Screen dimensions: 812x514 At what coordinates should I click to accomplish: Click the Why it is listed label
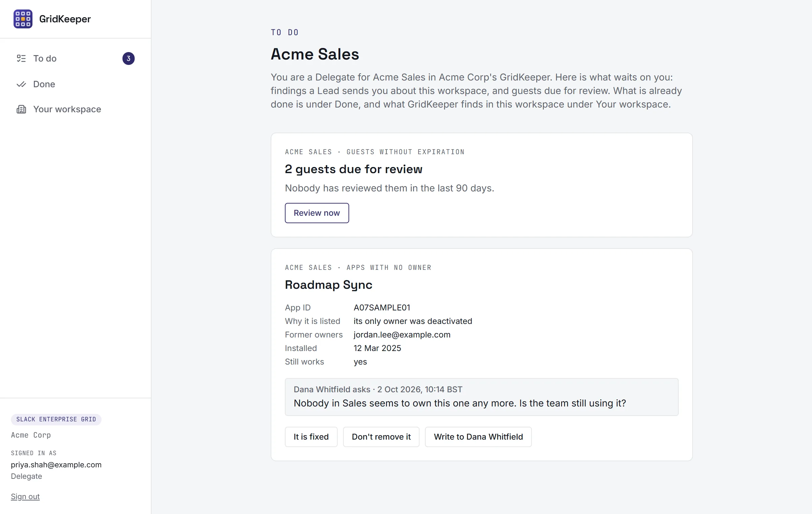pos(312,321)
